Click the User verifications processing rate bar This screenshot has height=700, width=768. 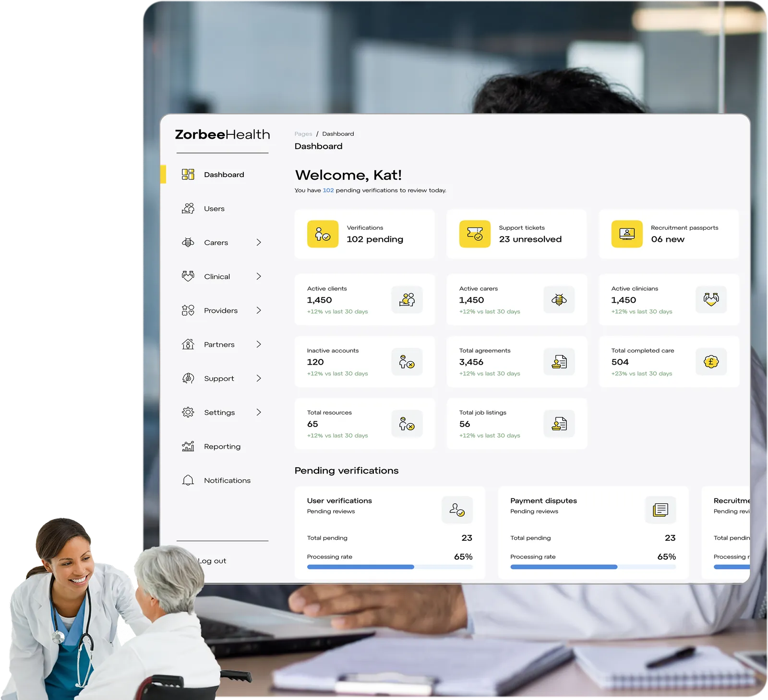(390, 567)
